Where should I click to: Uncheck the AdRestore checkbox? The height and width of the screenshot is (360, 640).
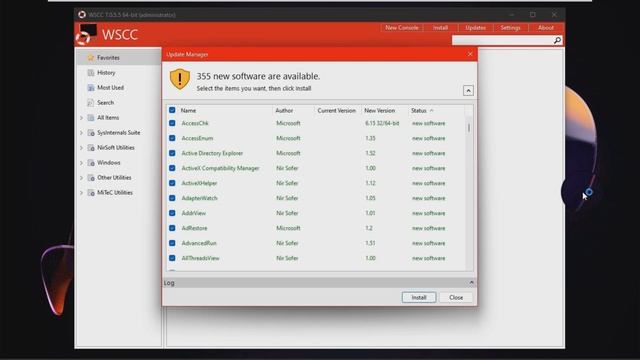pos(172,228)
